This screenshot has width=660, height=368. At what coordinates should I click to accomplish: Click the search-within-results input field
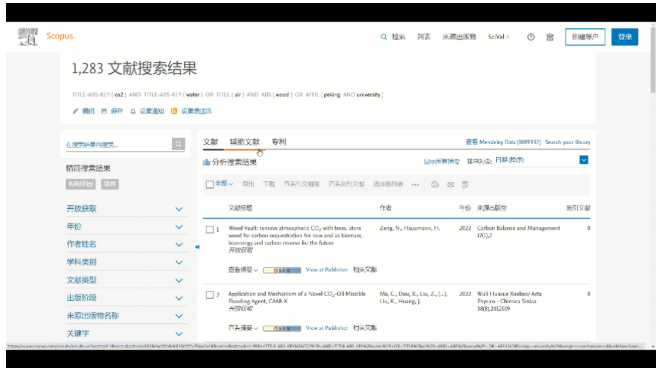118,144
